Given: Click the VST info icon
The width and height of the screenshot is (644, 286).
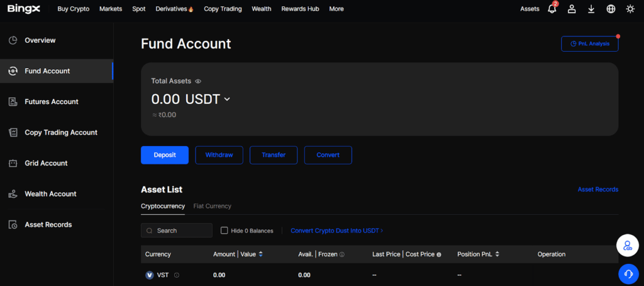Looking at the screenshot, I should 177,275.
